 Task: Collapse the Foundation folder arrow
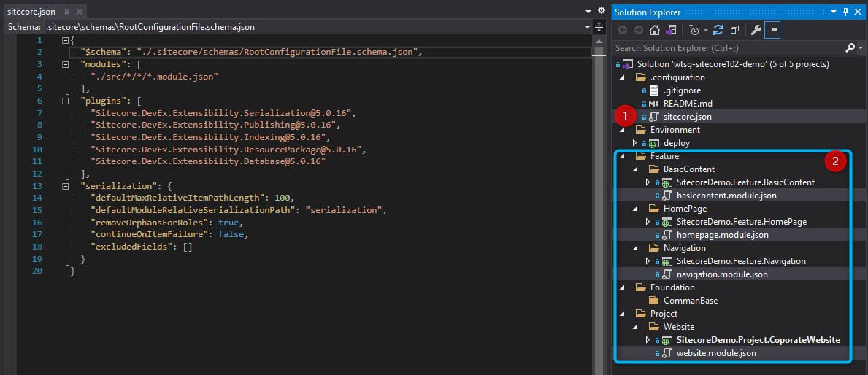coord(622,287)
